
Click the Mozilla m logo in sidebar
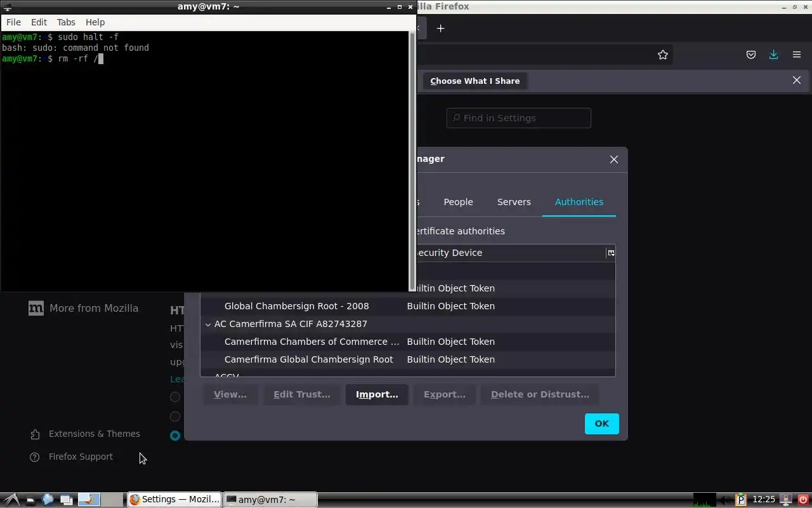coord(36,308)
